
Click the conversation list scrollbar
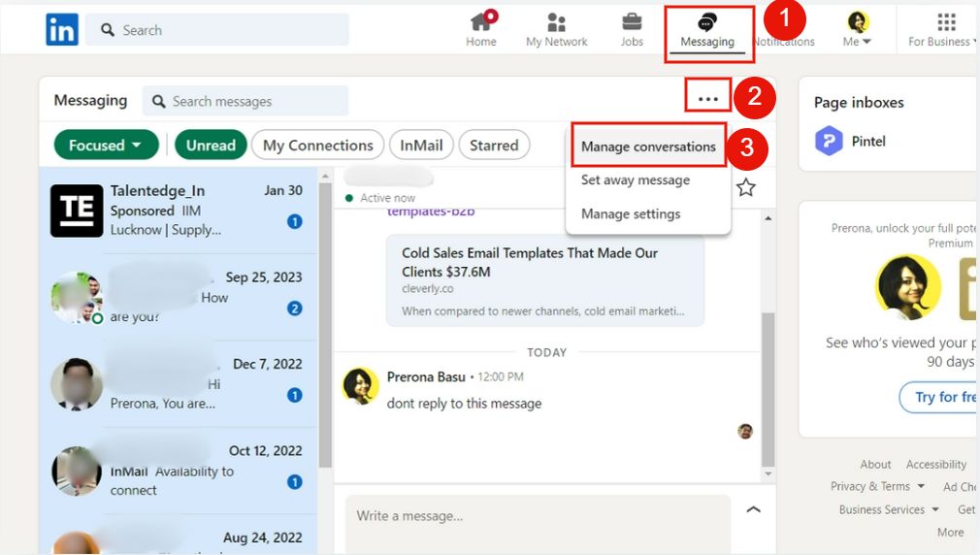click(325, 325)
